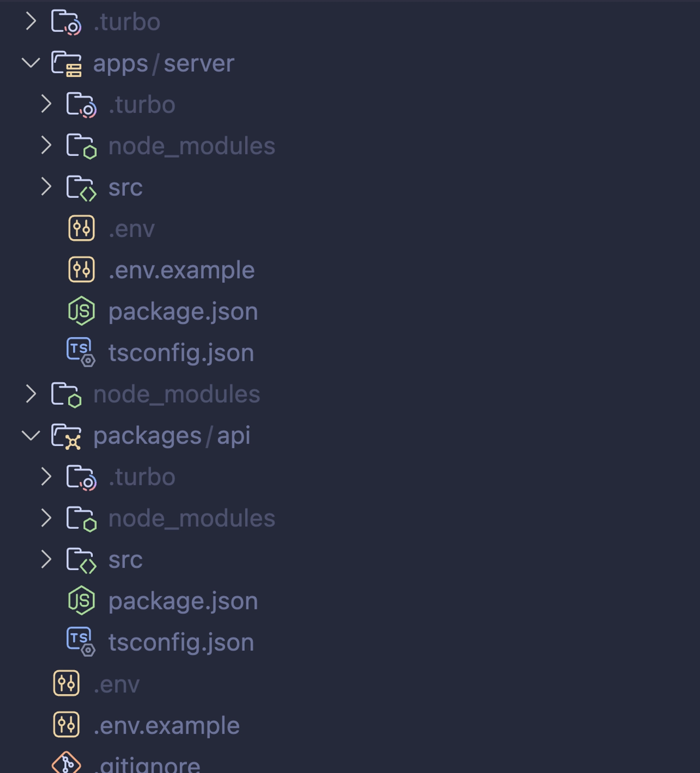Click the src folder icon under apps/server
700x773 pixels.
[x=81, y=188]
